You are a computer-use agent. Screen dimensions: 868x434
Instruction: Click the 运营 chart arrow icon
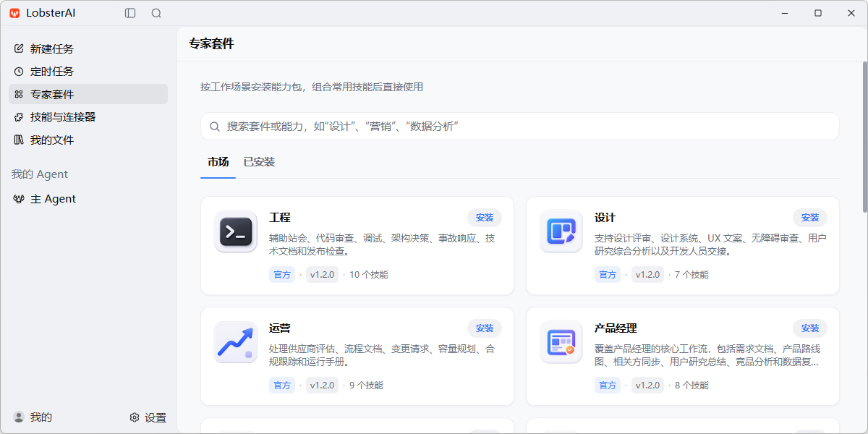click(236, 342)
